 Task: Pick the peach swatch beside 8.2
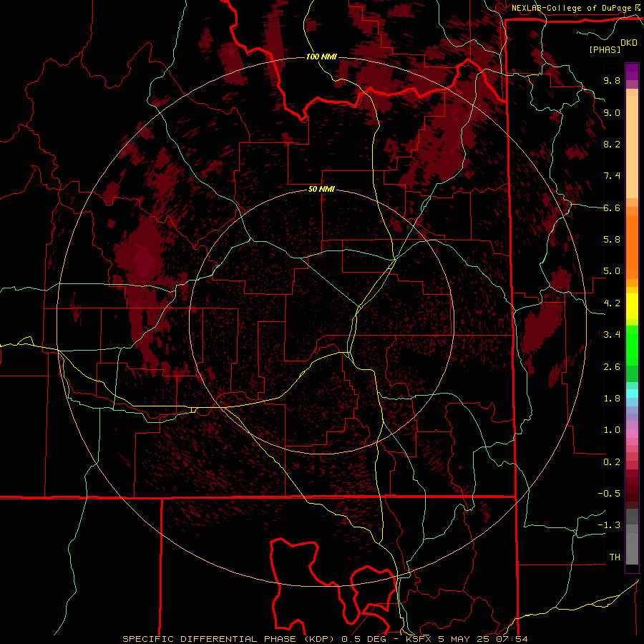(x=632, y=147)
